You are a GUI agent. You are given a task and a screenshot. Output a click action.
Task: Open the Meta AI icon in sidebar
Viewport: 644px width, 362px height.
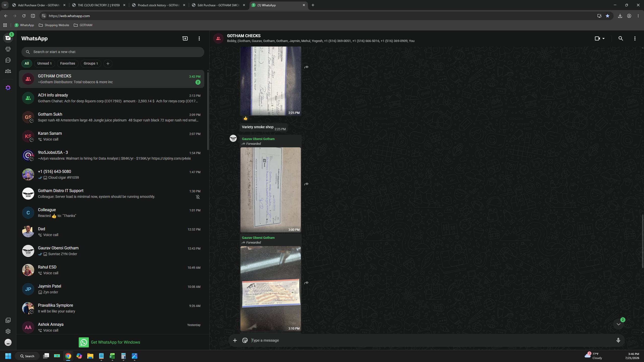click(x=8, y=88)
